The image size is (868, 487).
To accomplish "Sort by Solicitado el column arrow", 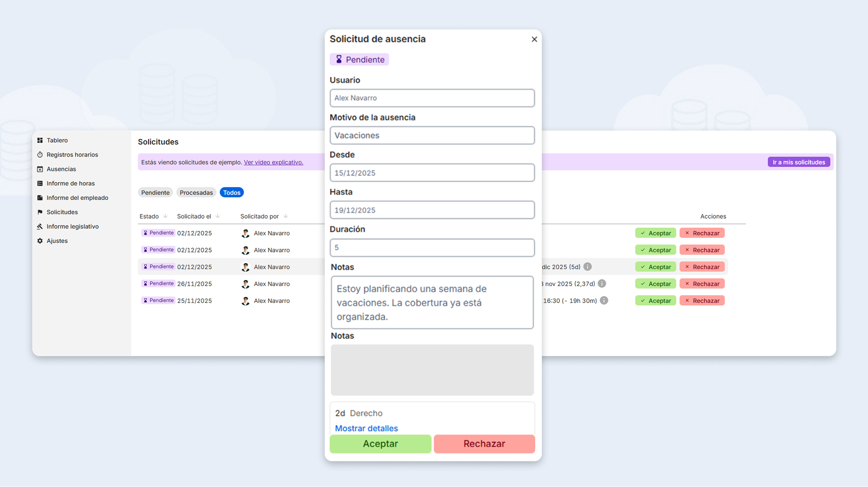I will 218,216.
